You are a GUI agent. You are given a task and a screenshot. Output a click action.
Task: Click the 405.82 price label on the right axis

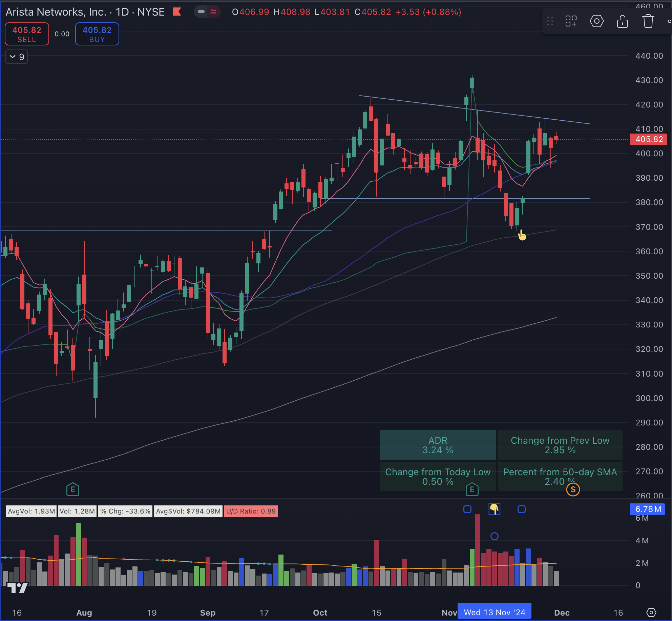(x=648, y=139)
